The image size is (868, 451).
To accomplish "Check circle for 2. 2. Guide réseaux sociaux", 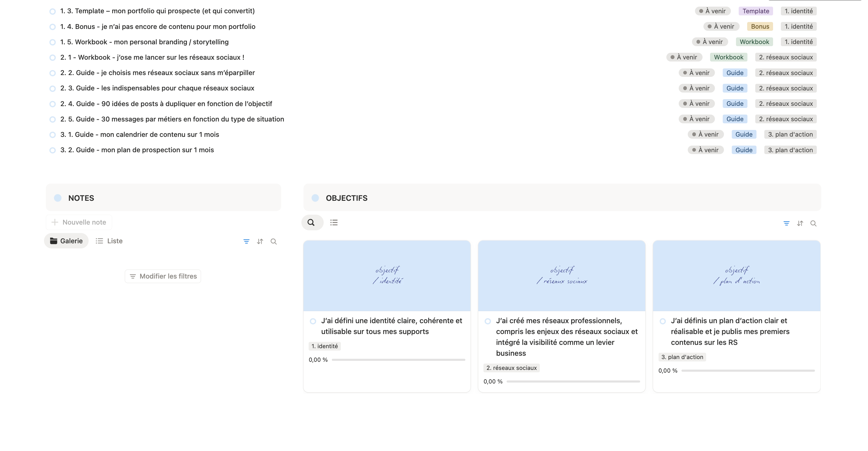I will [52, 73].
